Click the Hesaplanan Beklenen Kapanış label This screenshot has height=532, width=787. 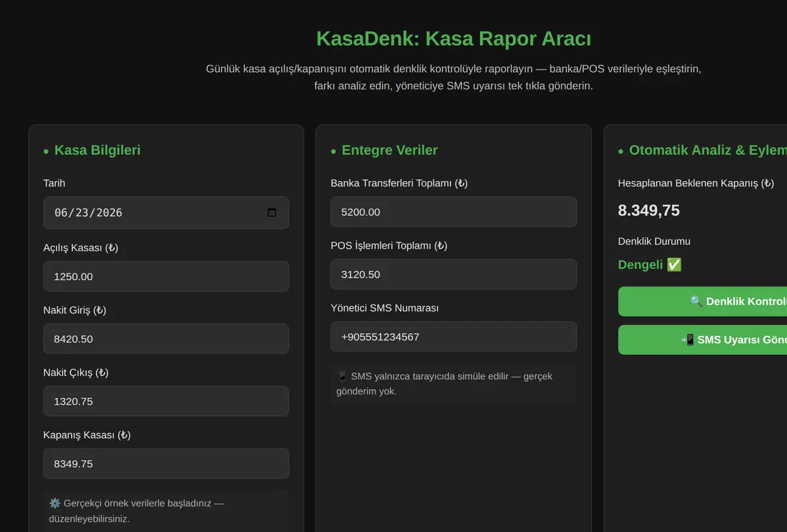pyautogui.click(x=696, y=183)
